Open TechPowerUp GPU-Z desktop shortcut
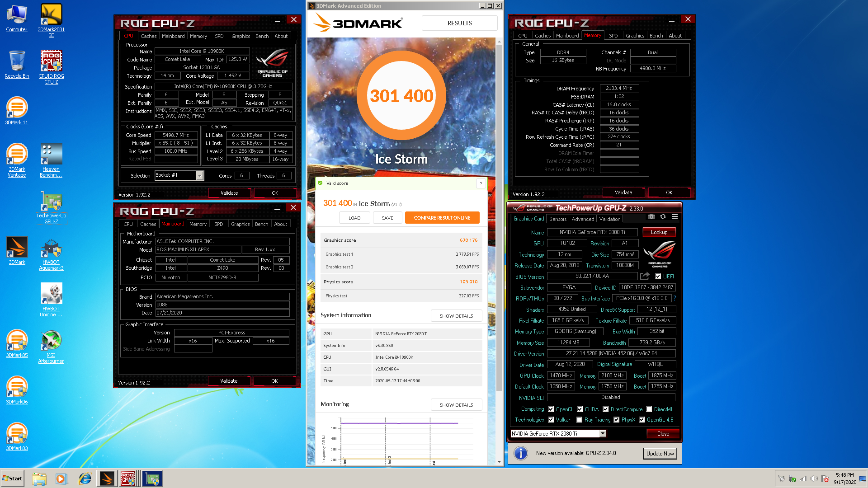The width and height of the screenshot is (868, 488). [x=51, y=207]
